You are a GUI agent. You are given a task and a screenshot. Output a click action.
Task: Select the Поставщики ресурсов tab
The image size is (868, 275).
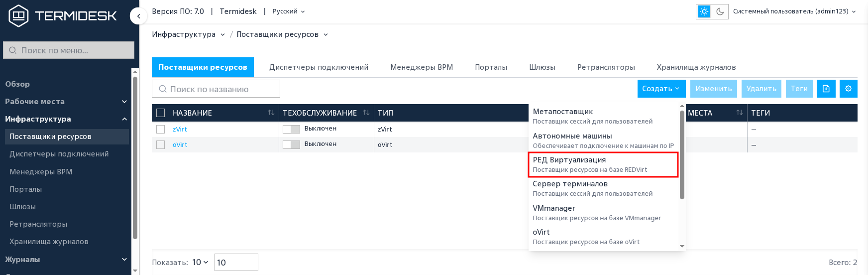pyautogui.click(x=203, y=67)
